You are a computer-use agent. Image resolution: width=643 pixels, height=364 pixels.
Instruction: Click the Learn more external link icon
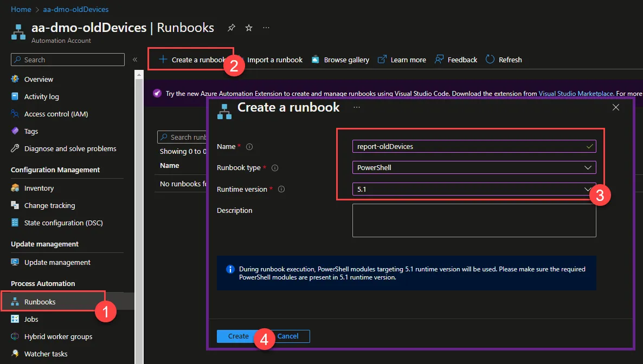point(382,60)
